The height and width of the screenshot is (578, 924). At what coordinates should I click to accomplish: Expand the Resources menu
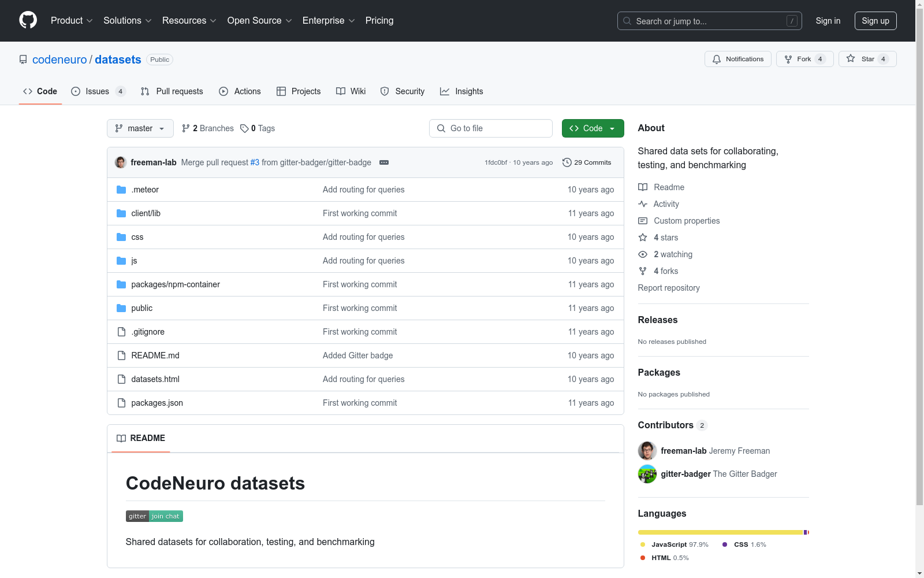tap(189, 21)
